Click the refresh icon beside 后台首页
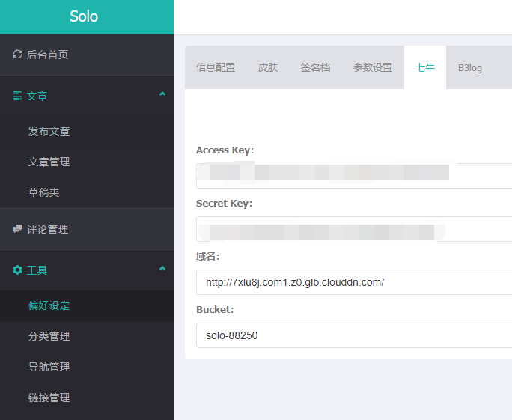The height and width of the screenshot is (420, 512). (18, 55)
